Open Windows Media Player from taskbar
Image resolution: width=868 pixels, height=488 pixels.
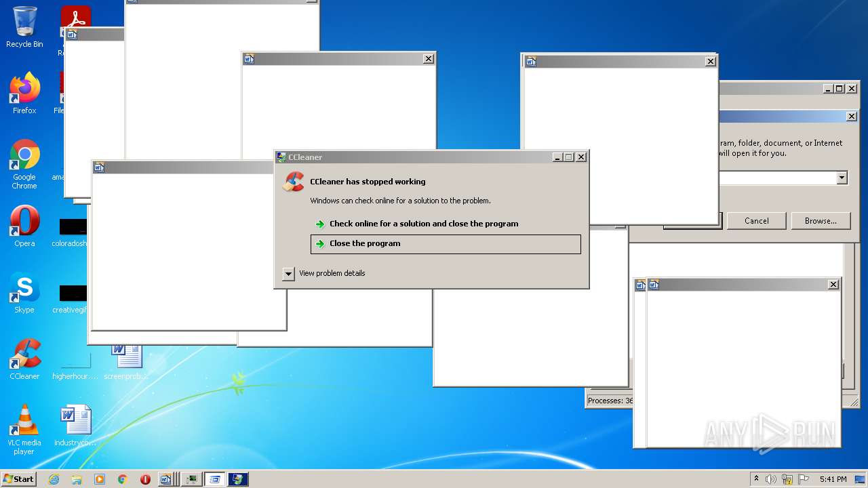pos(100,479)
